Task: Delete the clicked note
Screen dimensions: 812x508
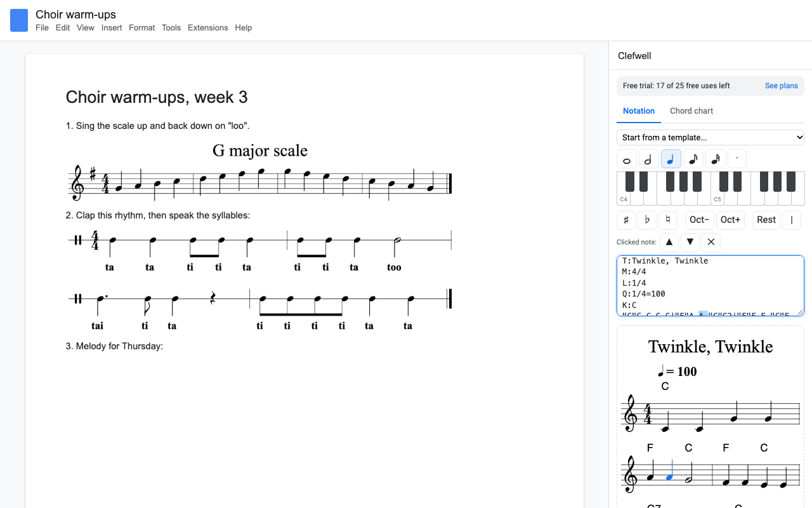Action: click(x=711, y=242)
